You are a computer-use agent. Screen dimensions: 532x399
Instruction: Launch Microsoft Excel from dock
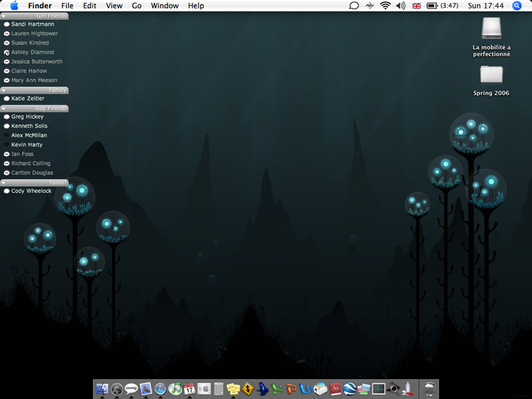[277, 389]
